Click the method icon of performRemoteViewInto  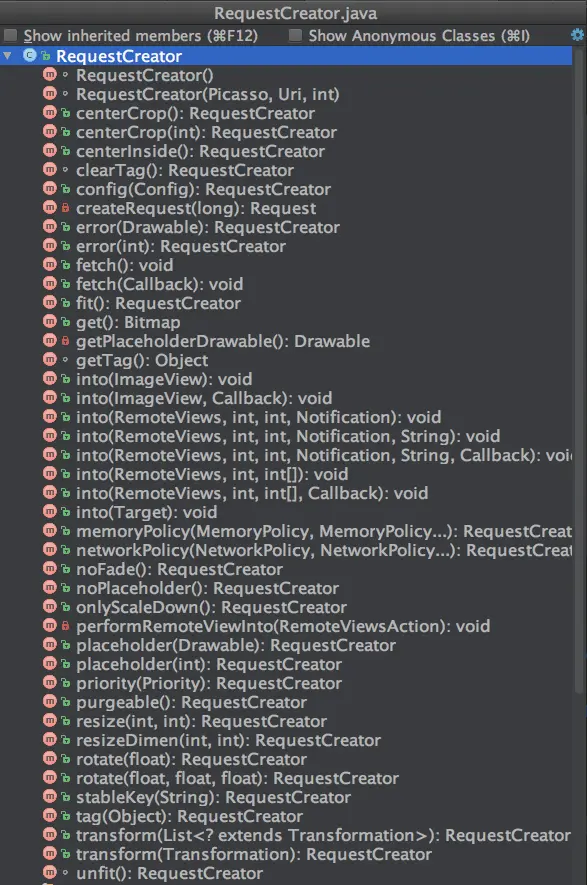pos(50,625)
